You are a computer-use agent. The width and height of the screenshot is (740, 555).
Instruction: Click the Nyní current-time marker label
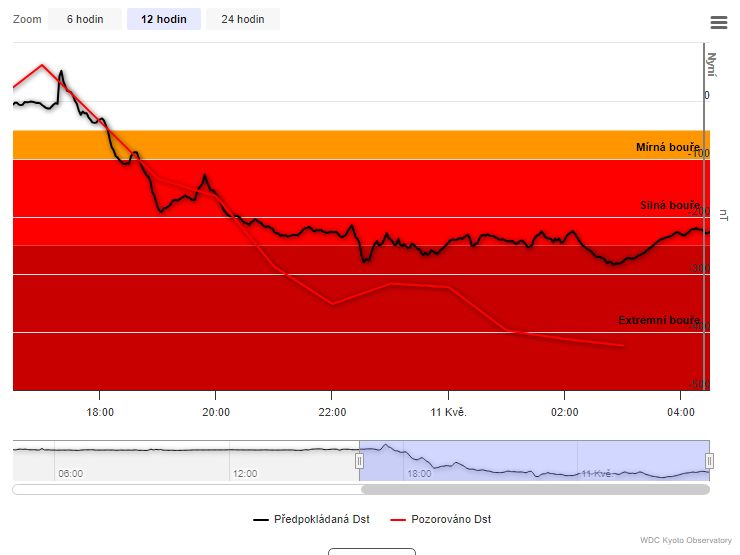click(x=711, y=64)
